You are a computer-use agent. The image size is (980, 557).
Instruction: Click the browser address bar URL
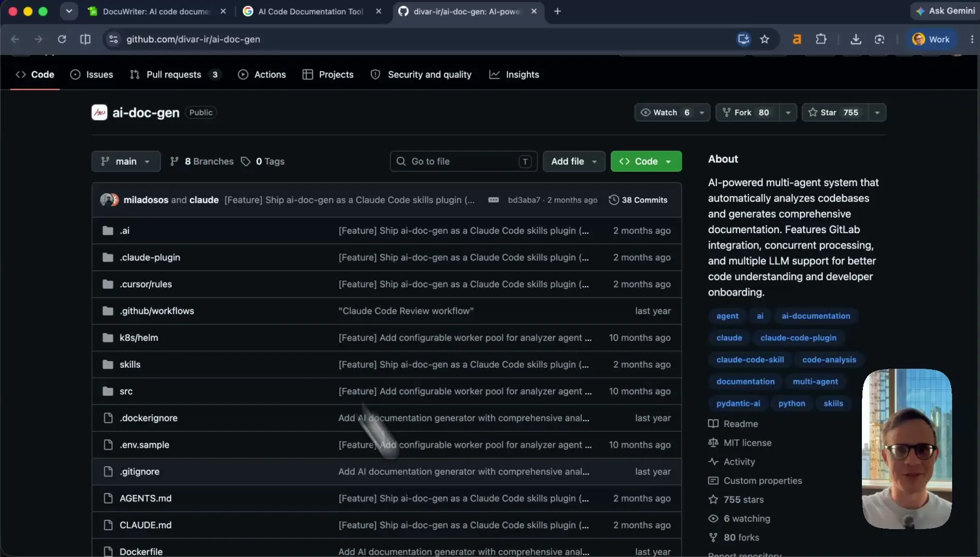193,39
